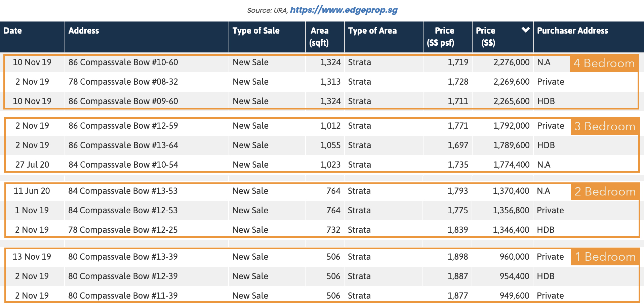Sort by the Area (sqft) header
This screenshot has height=306, width=644.
point(319,37)
